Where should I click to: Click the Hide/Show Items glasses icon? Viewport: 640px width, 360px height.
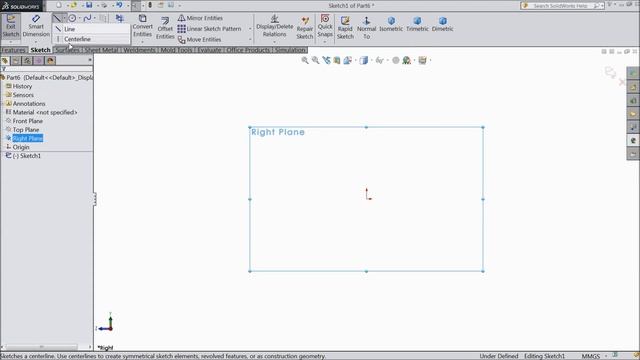click(x=380, y=60)
